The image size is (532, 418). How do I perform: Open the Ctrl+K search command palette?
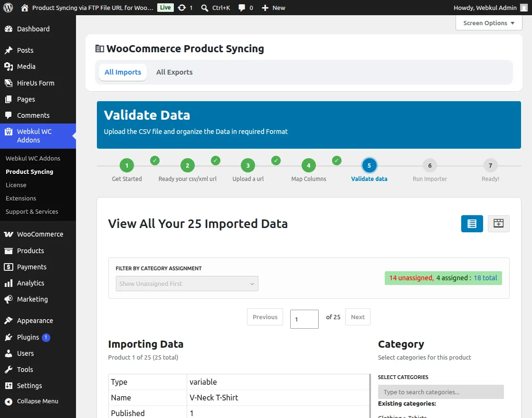coord(216,8)
